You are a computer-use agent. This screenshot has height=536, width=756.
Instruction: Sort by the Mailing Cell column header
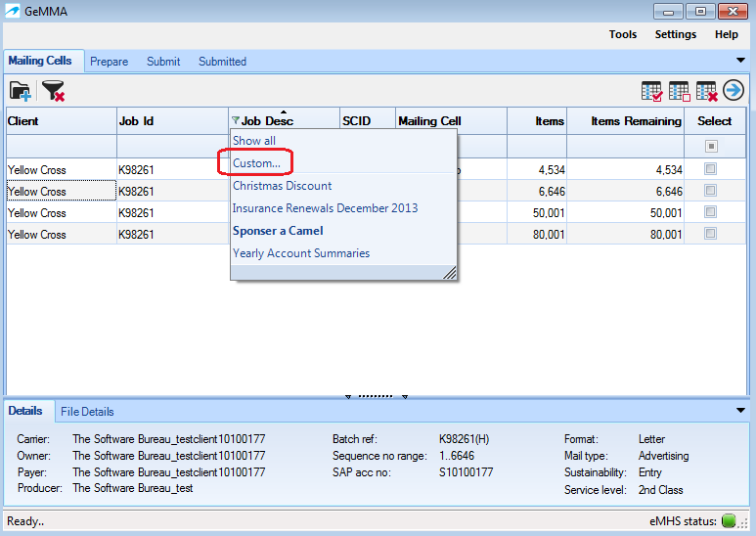point(451,121)
